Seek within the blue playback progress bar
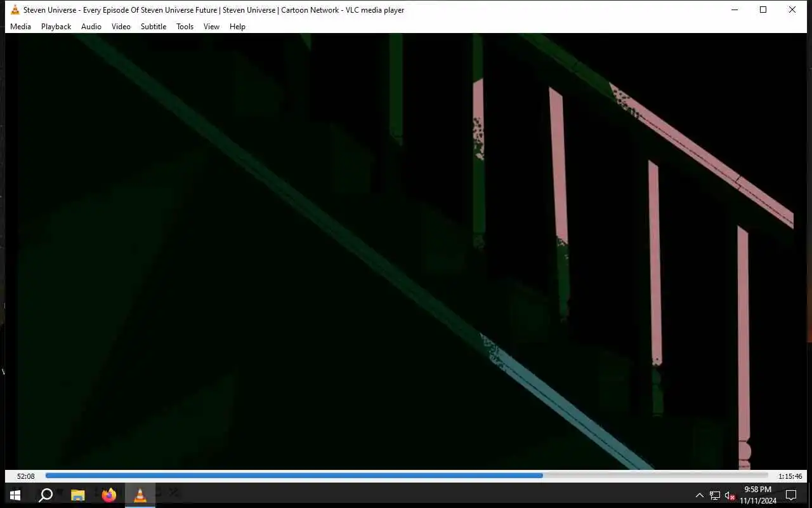 point(407,475)
